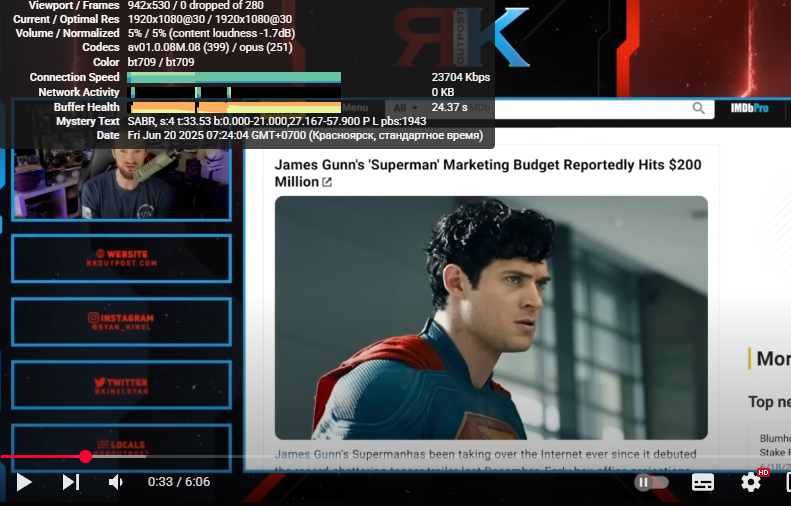Skip to the next video
Screen dimensions: 791x511
pos(71,482)
